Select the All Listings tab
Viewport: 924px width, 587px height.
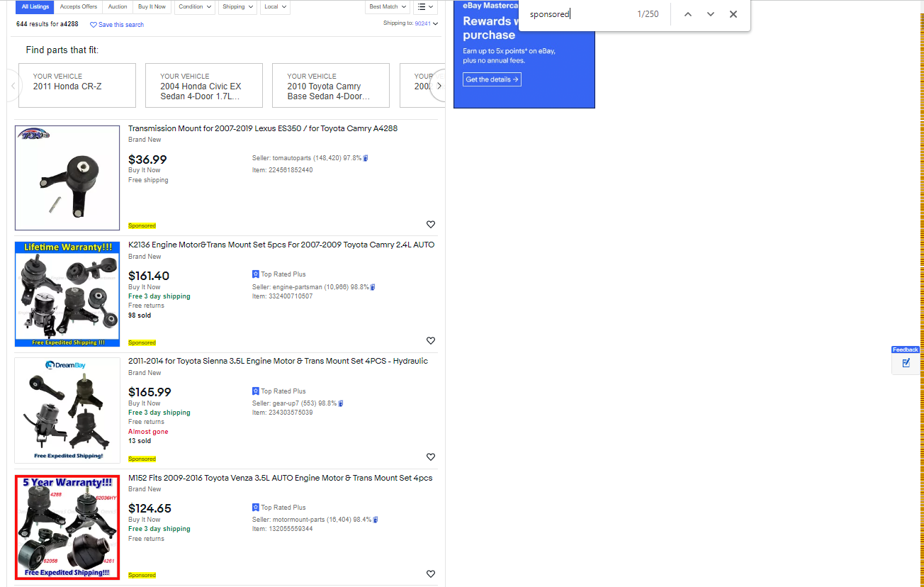pos(35,7)
